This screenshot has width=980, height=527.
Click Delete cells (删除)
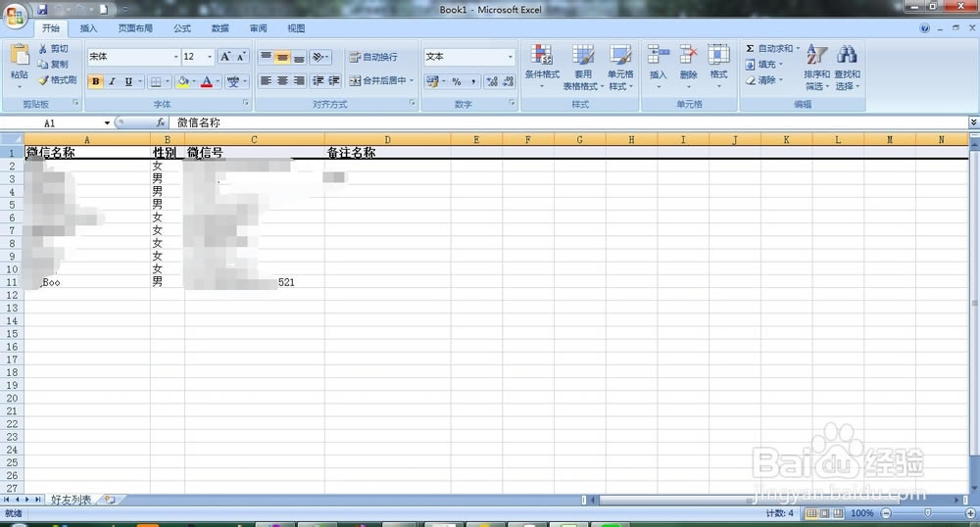click(688, 66)
